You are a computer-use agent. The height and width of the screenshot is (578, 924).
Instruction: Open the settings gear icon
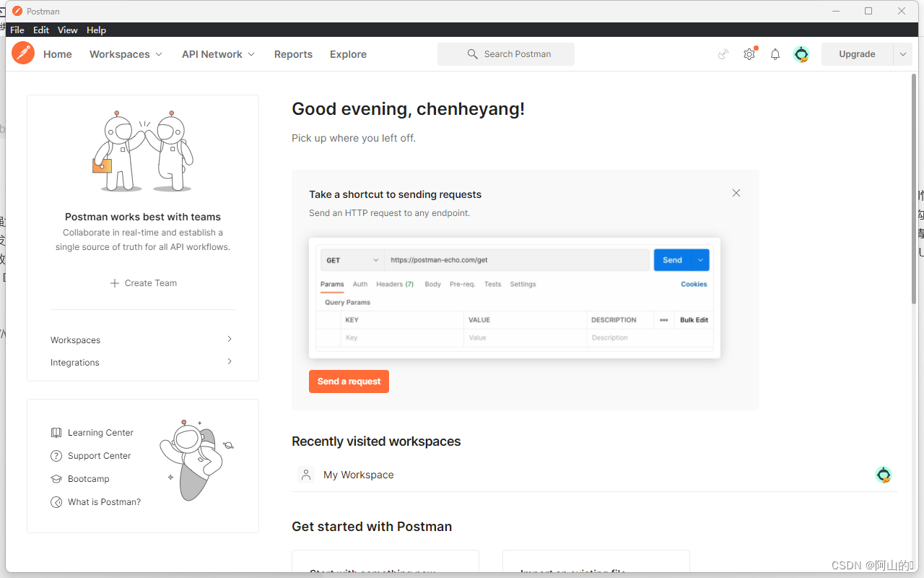749,54
